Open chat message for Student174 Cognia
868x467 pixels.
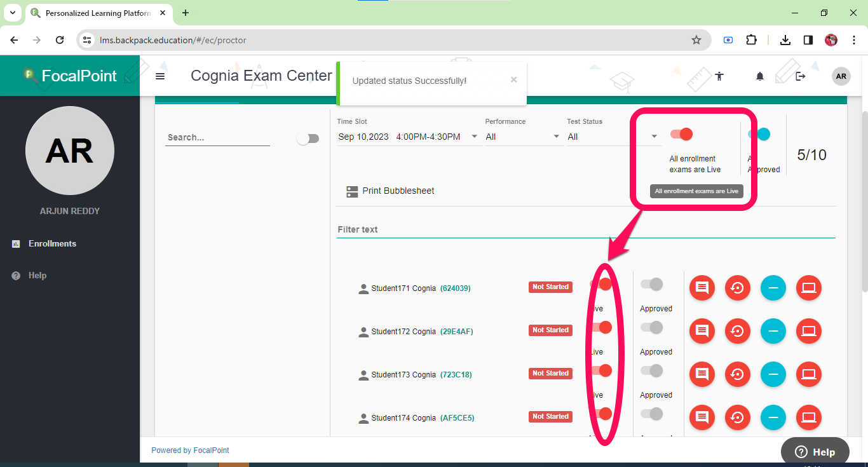pos(702,417)
